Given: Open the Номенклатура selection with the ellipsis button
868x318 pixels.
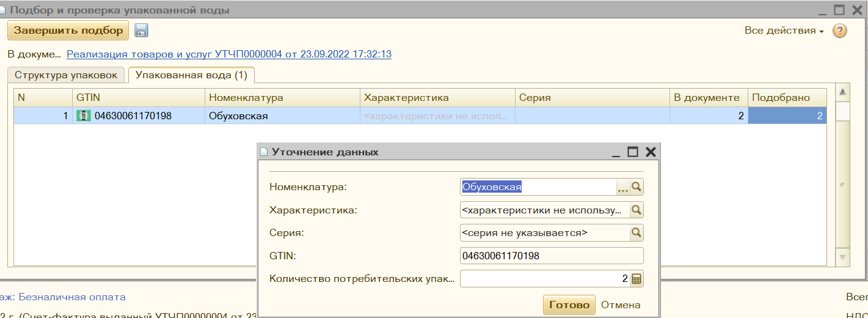Looking at the screenshot, I should click(x=622, y=187).
